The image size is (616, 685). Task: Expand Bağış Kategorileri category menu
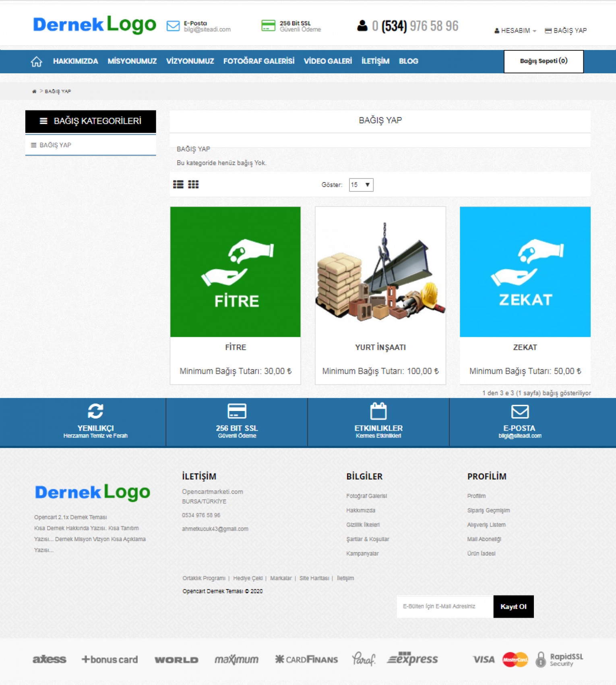tap(91, 121)
